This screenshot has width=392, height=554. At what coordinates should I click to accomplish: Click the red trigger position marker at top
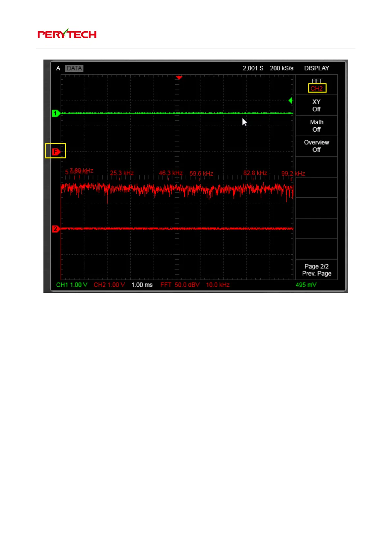[179, 78]
